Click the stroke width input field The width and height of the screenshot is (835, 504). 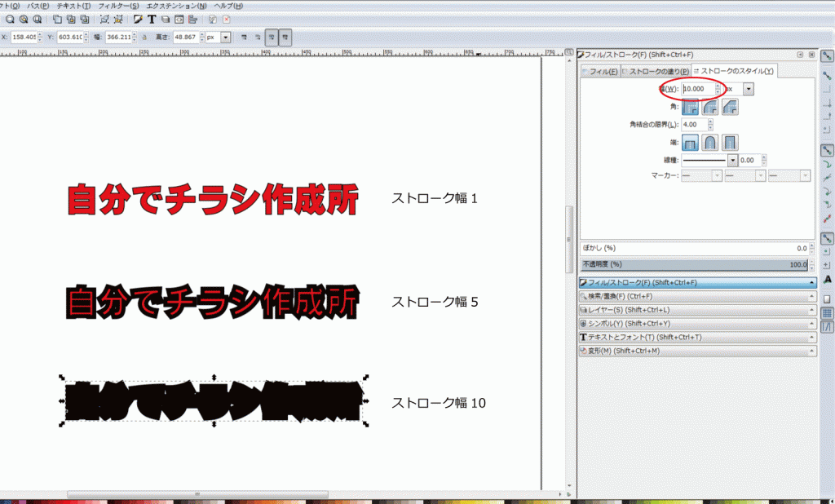[697, 89]
